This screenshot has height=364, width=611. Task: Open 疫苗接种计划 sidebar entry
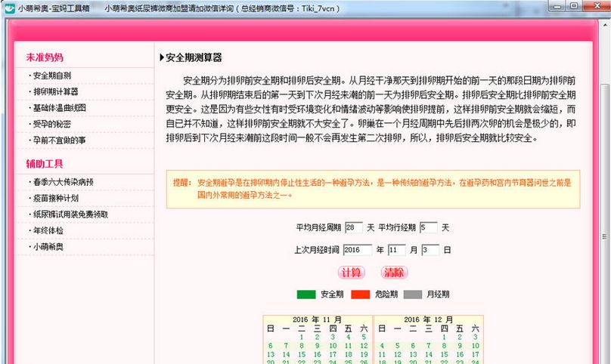[56, 199]
